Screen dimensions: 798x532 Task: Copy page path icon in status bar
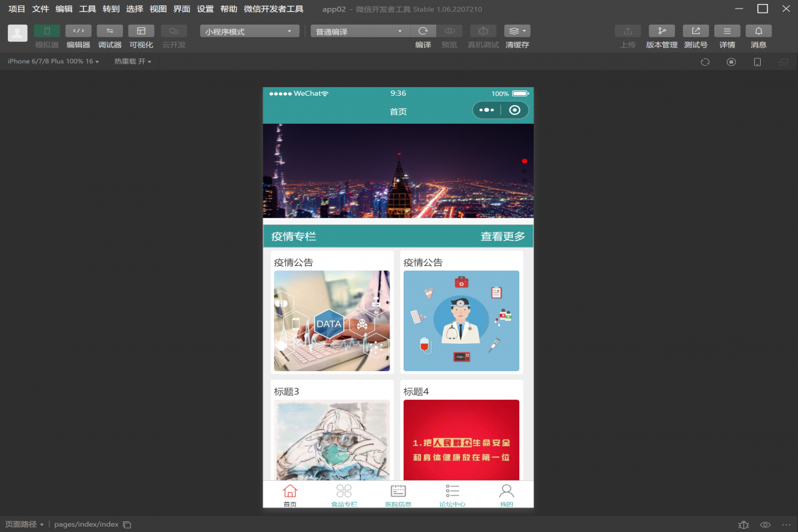[127, 525]
